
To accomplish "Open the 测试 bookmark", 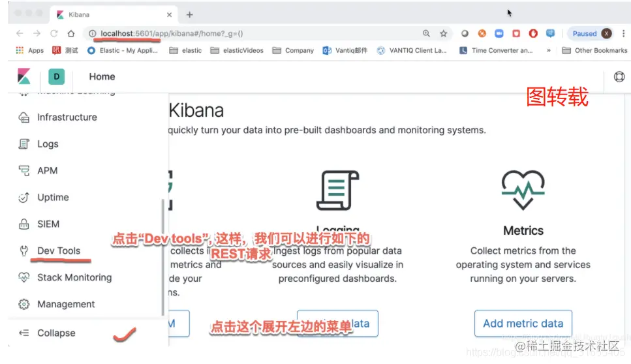I will [65, 50].
